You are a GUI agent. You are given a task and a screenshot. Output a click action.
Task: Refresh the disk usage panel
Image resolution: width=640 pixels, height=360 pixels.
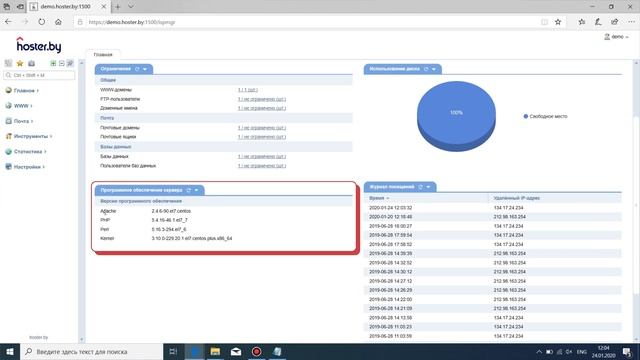tap(426, 69)
